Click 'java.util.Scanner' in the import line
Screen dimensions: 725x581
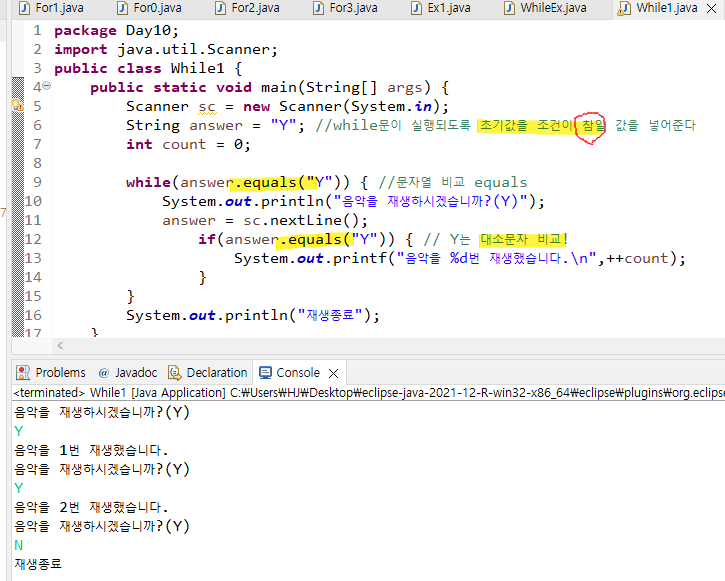click(x=193, y=49)
